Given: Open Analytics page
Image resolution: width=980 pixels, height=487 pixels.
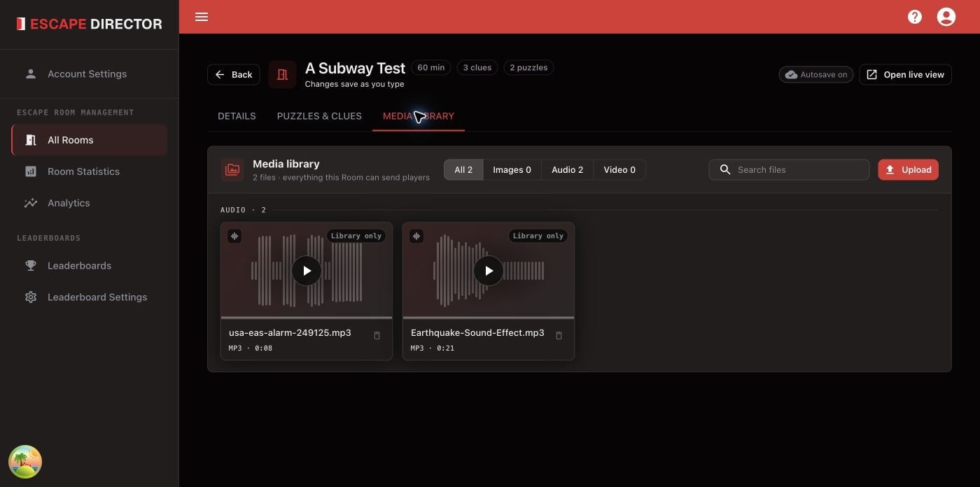Looking at the screenshot, I should click(90, 203).
